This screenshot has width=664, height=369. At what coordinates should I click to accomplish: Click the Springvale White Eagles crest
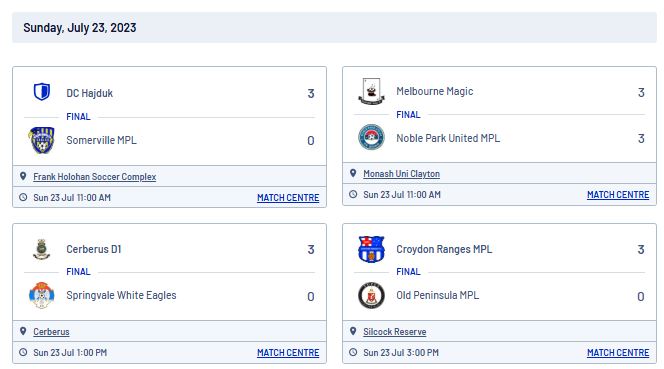[42, 295]
